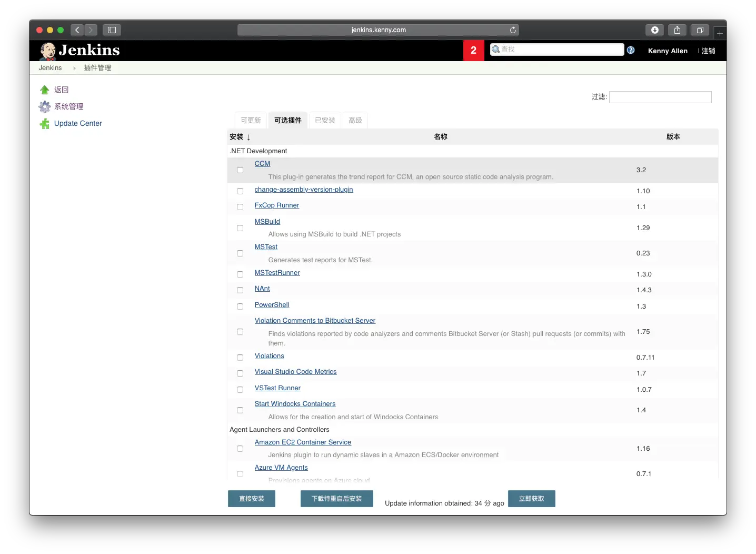
Task: Click the Kenny Allen user link
Action: (668, 51)
